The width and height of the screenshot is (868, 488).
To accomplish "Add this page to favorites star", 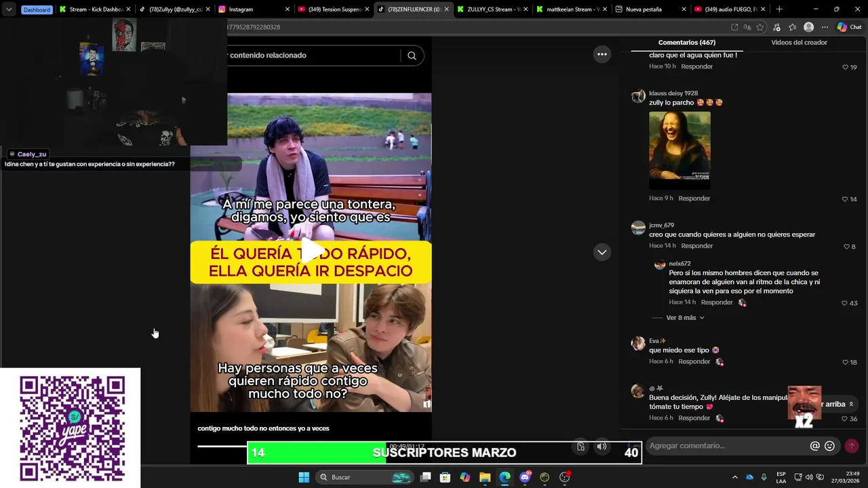I will point(760,27).
